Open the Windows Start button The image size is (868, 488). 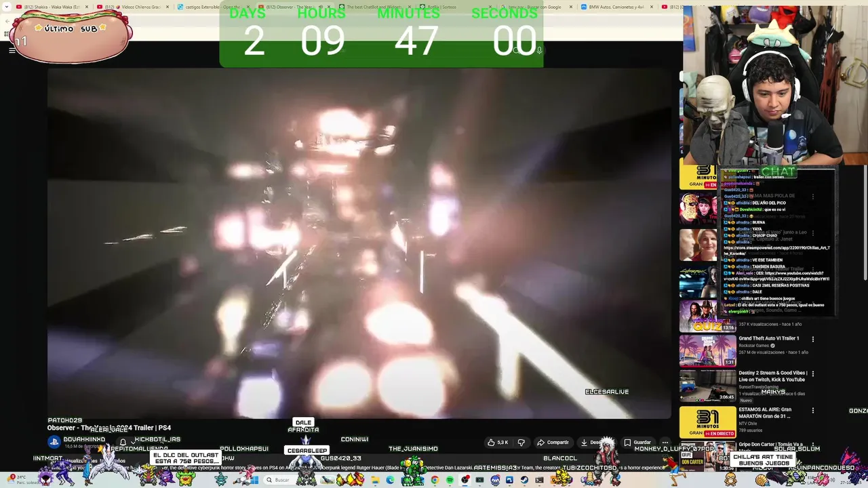pos(254,480)
